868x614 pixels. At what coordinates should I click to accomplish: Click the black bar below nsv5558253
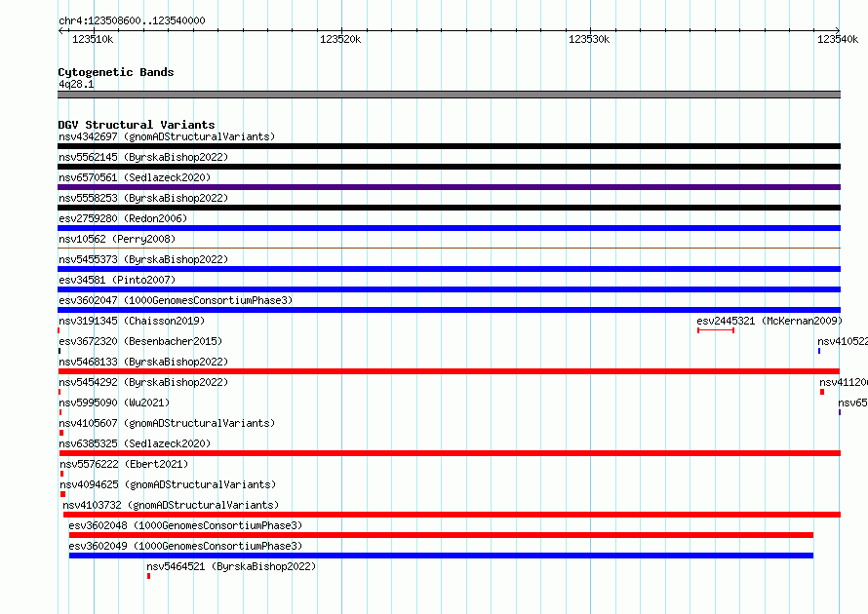pyautogui.click(x=449, y=208)
